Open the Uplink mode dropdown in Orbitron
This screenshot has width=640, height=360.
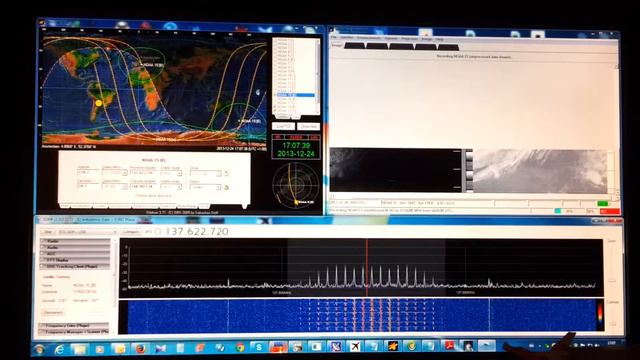(x=171, y=187)
